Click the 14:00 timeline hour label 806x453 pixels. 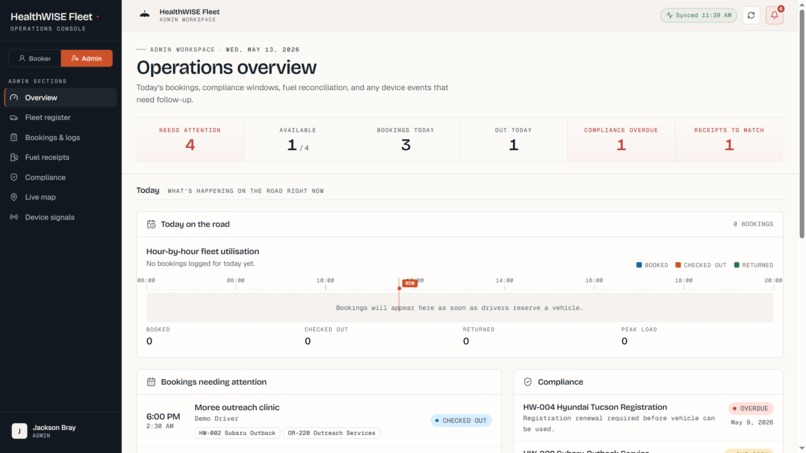(x=504, y=281)
